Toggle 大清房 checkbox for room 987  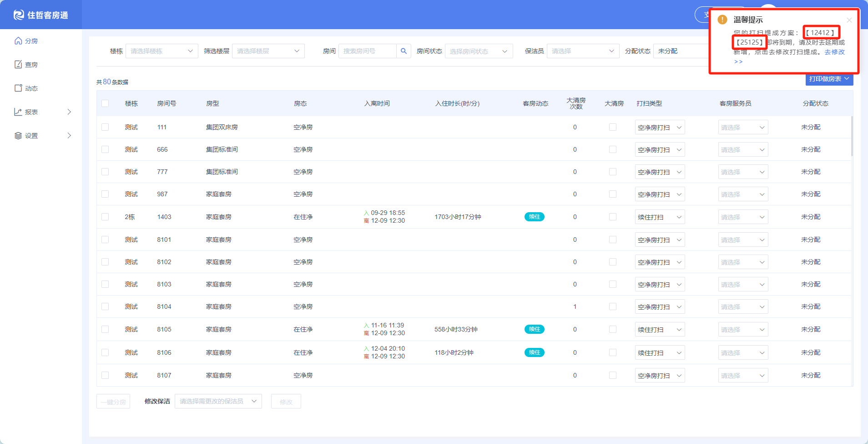pos(613,194)
